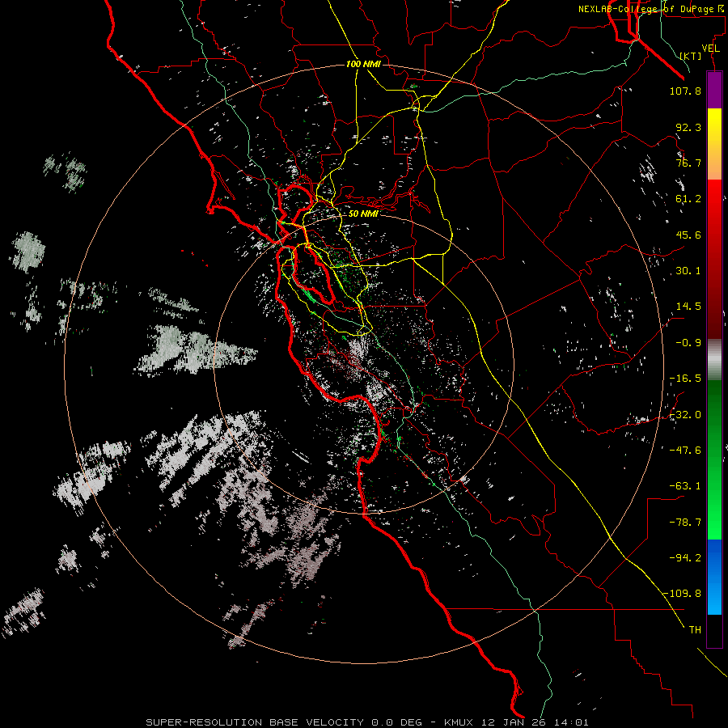Click the -78.7 legend value
This screenshot has width=728, height=728.
click(x=685, y=523)
